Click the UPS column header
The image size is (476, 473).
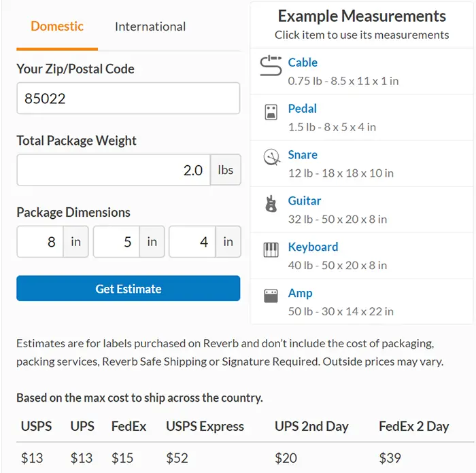pos(82,426)
